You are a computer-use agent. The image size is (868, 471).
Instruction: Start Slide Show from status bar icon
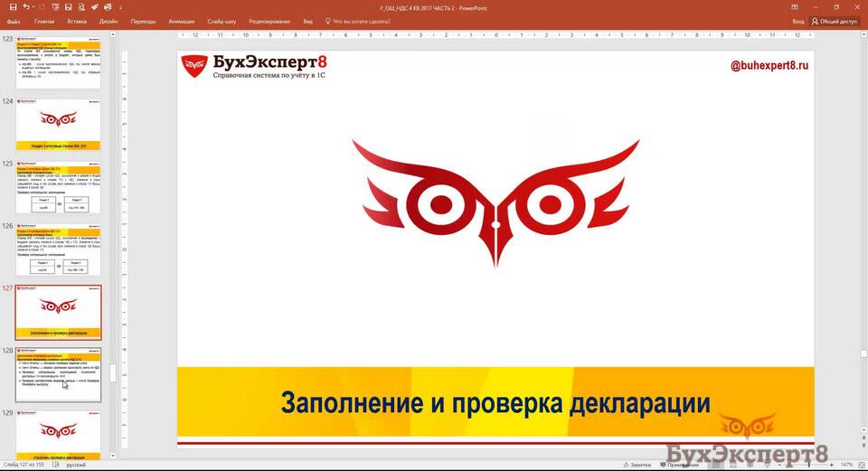[x=766, y=465]
